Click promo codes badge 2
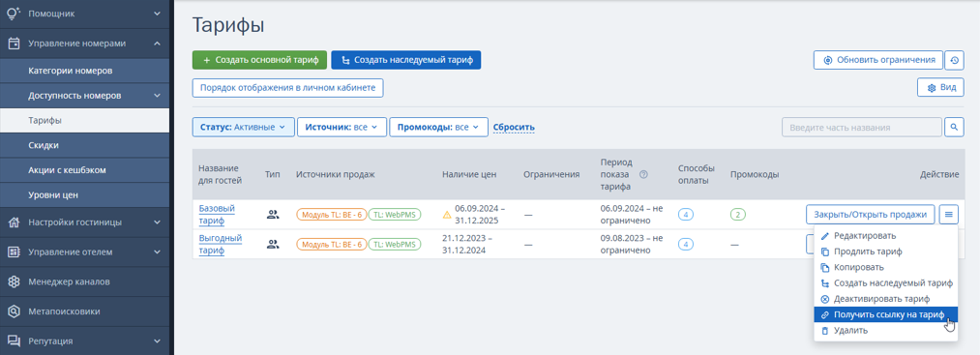This screenshot has width=980, height=355. tap(738, 215)
